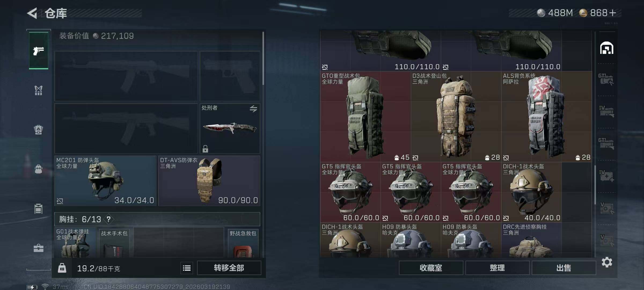Screen dimensions: 644x290
Task: Click the stash scrollbar on the right panel
Action: point(595,185)
